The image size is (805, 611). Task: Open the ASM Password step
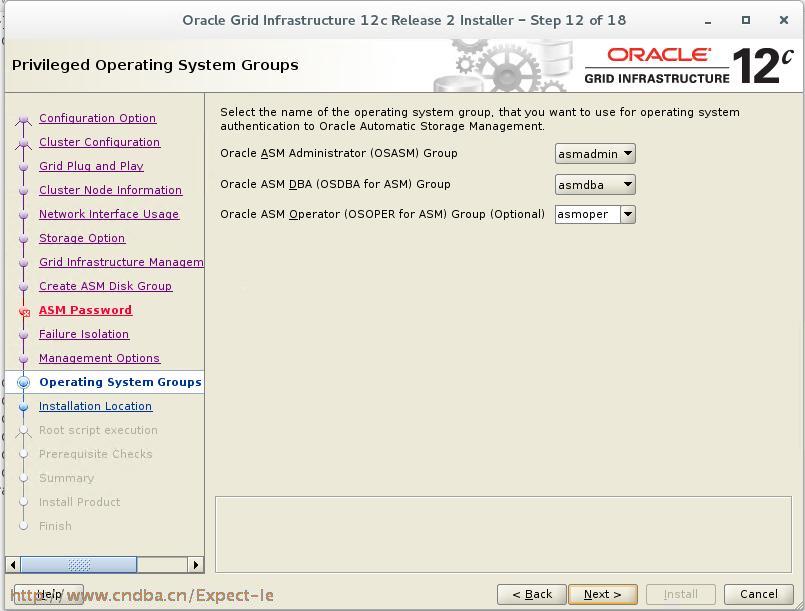click(x=85, y=310)
